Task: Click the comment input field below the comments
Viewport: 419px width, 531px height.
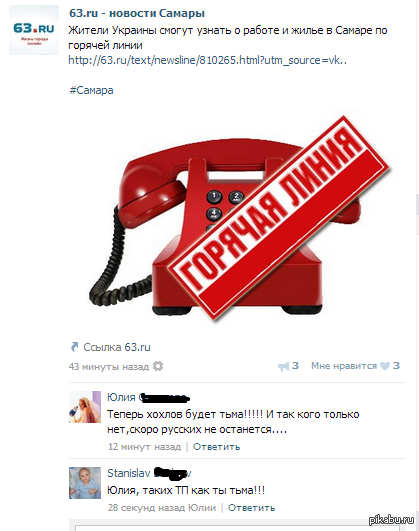Action: tap(237, 526)
